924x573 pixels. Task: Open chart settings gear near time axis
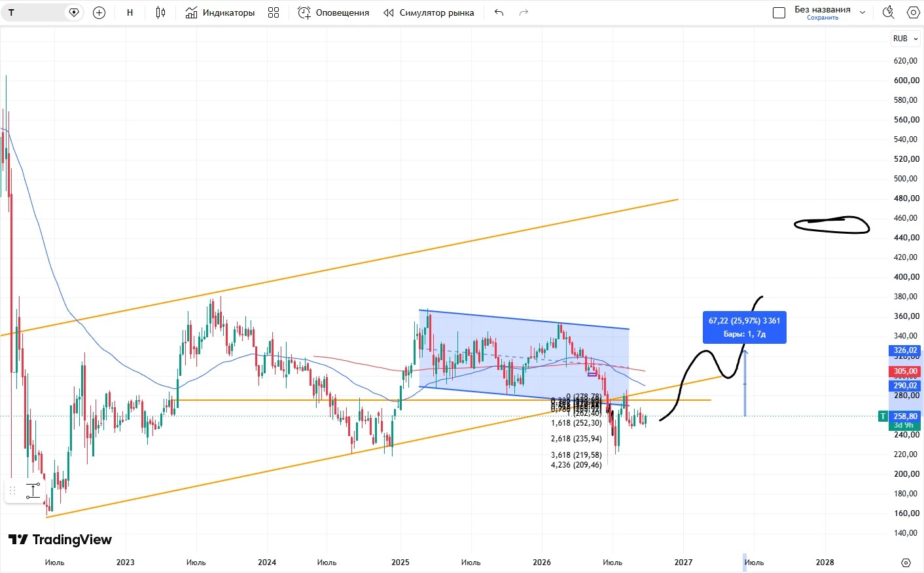point(906,563)
